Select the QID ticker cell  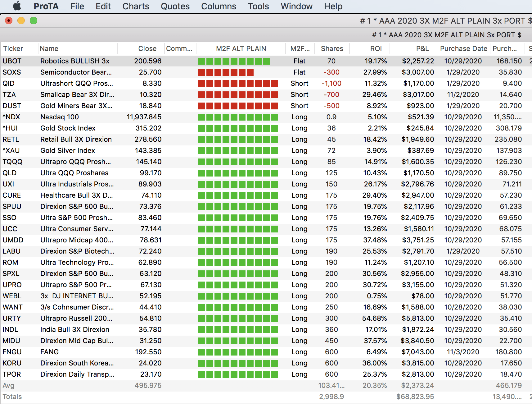[x=9, y=83]
